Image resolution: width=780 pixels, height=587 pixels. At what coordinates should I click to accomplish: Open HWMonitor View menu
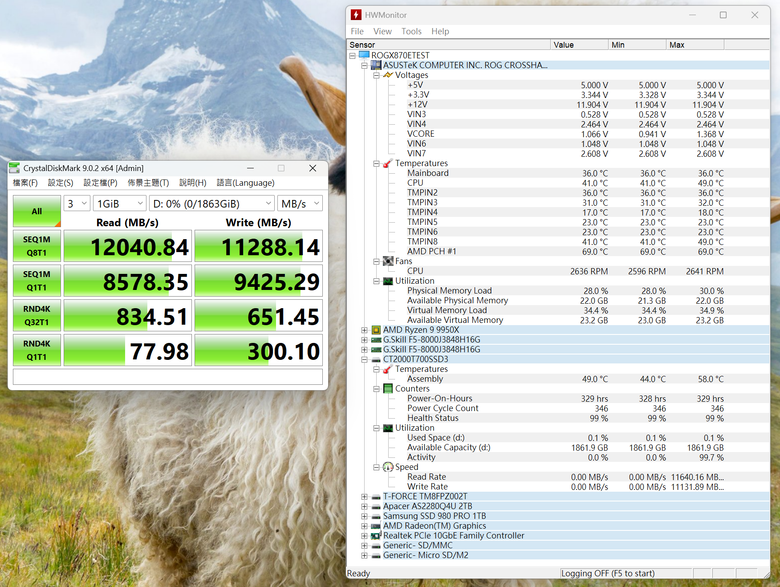383,31
